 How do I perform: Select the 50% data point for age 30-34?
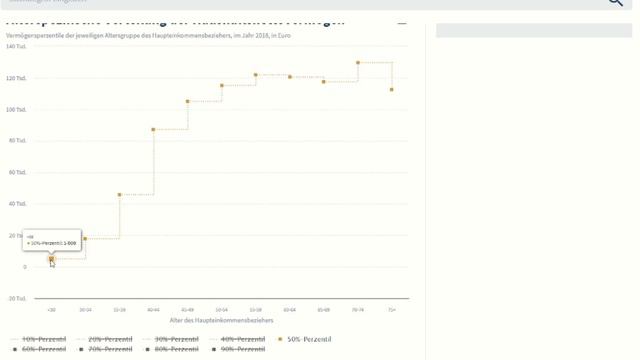coord(85,239)
